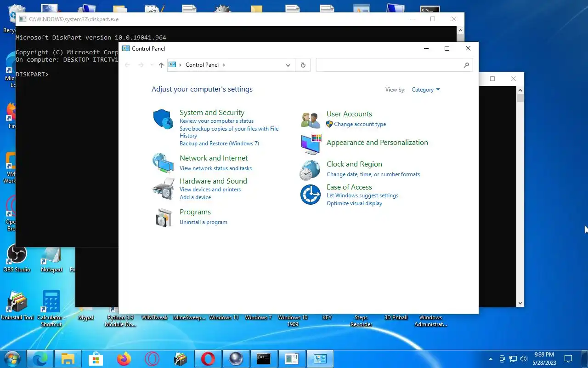588x368 pixels.
Task: Click the Ease of Access icon
Action: 311,195
